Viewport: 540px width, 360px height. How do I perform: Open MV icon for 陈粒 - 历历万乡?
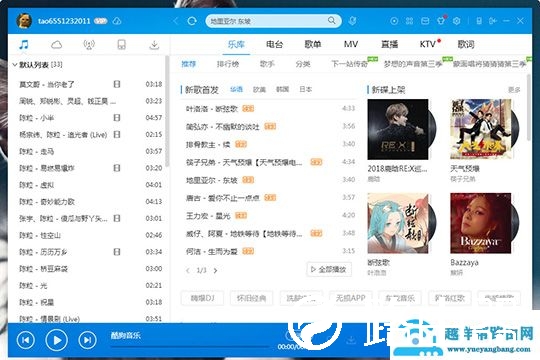[x=117, y=252]
